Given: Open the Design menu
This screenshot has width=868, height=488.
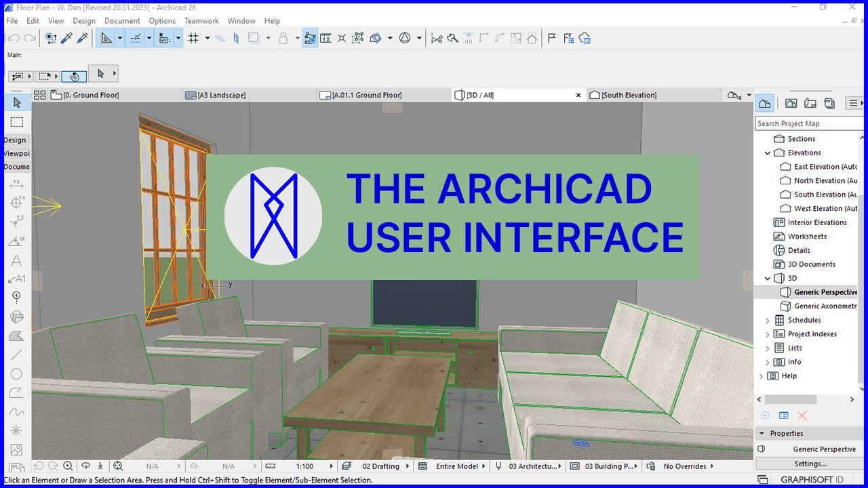Looking at the screenshot, I should (x=84, y=21).
